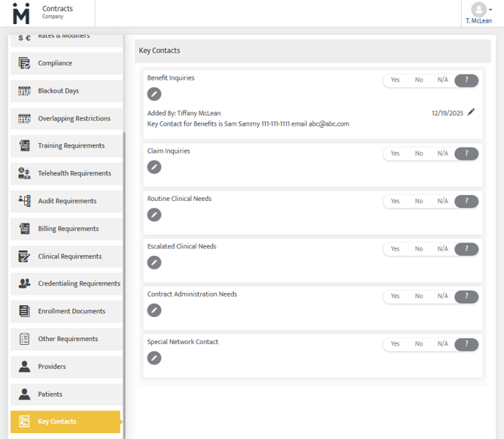Viewport: 504px width, 439px height.
Task: Click the Compliance icon in the sidebar
Action: 24,63
